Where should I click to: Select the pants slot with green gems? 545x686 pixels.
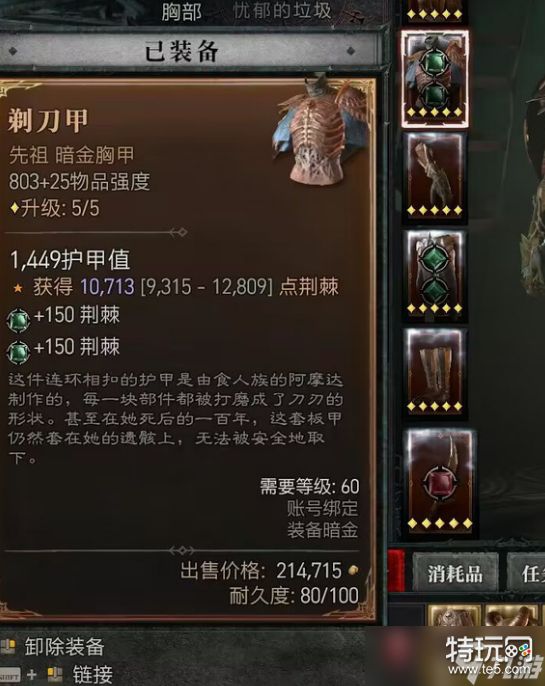click(435, 276)
